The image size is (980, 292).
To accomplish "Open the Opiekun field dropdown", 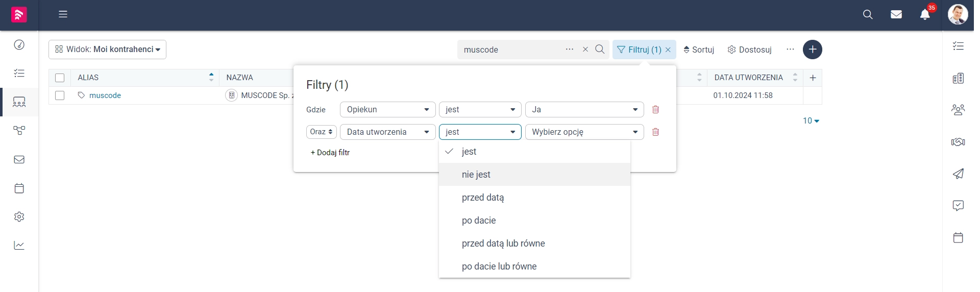I will point(387,109).
